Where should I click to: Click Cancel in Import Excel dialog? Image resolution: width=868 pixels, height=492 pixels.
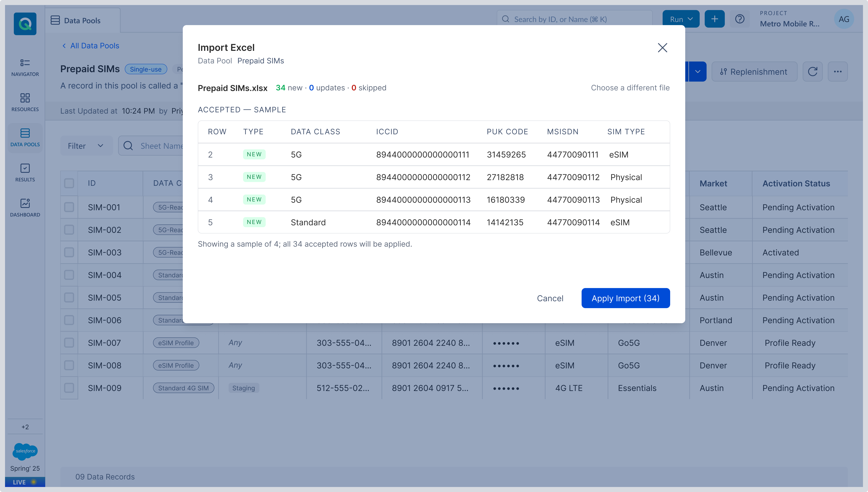[550, 298]
